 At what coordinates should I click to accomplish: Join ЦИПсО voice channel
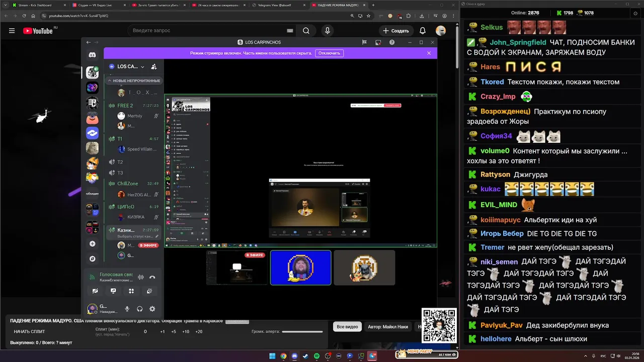(x=133, y=207)
